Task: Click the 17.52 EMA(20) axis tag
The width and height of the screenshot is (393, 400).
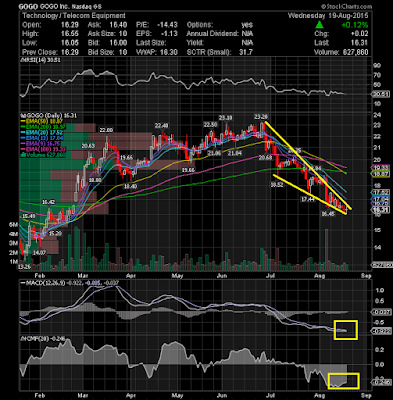Action: click(380, 193)
